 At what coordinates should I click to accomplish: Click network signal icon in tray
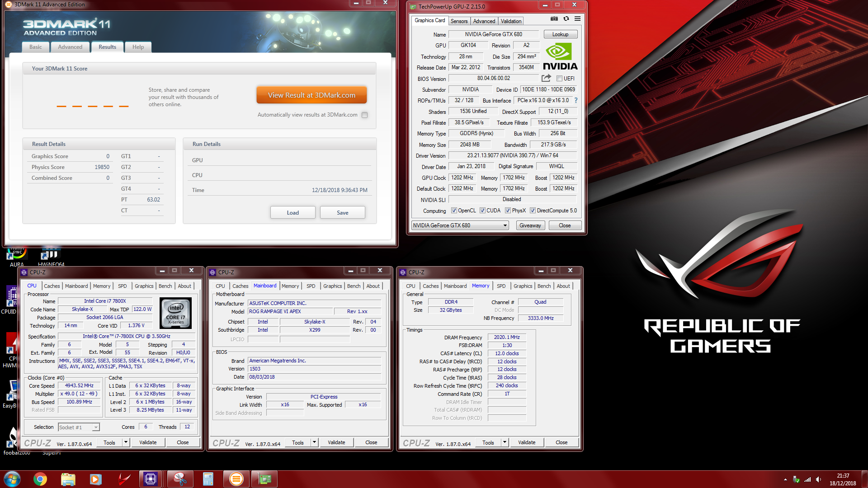point(807,479)
